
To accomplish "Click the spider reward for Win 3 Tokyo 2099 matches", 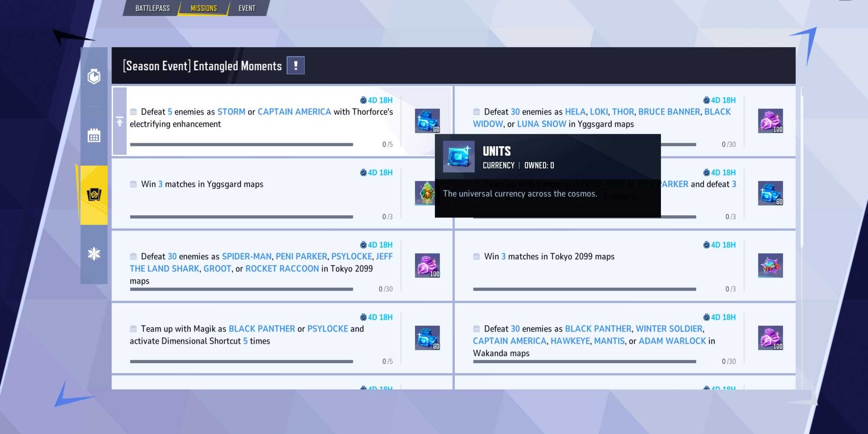I will coord(770,266).
